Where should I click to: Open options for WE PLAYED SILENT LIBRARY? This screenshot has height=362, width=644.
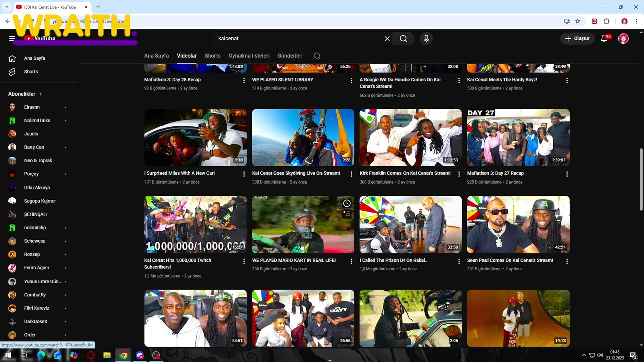tap(351, 80)
